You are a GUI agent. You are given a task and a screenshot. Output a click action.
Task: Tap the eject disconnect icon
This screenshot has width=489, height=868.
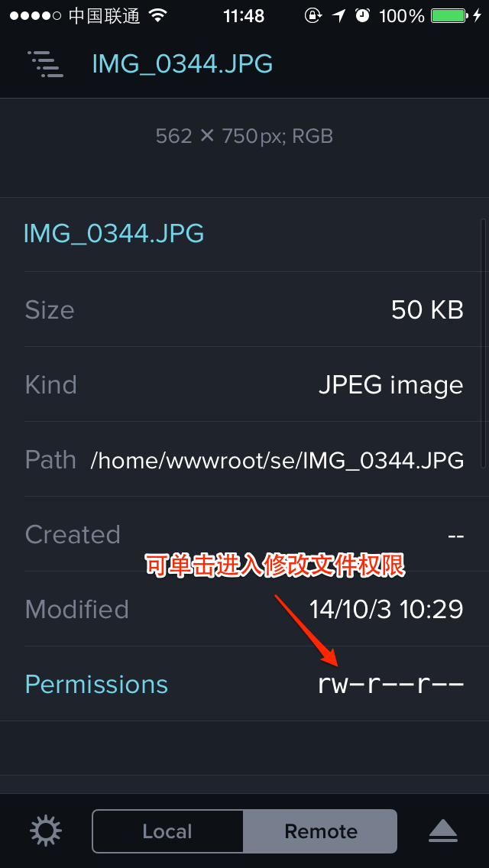(x=442, y=831)
